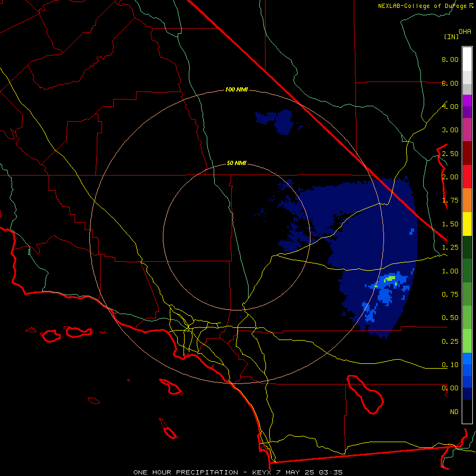Pick the white swatch atop the color scale
Viewport: 476px width, 476px height.
pyautogui.click(x=467, y=59)
